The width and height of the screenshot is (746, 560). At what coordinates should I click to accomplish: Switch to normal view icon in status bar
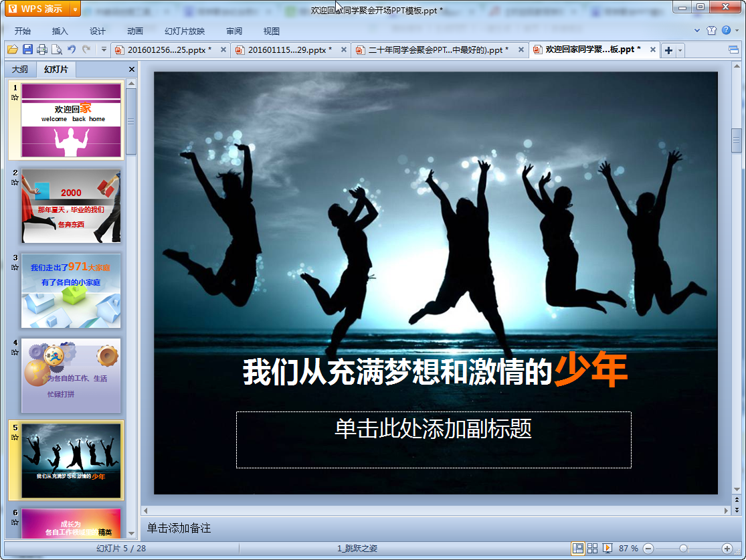tap(578, 548)
